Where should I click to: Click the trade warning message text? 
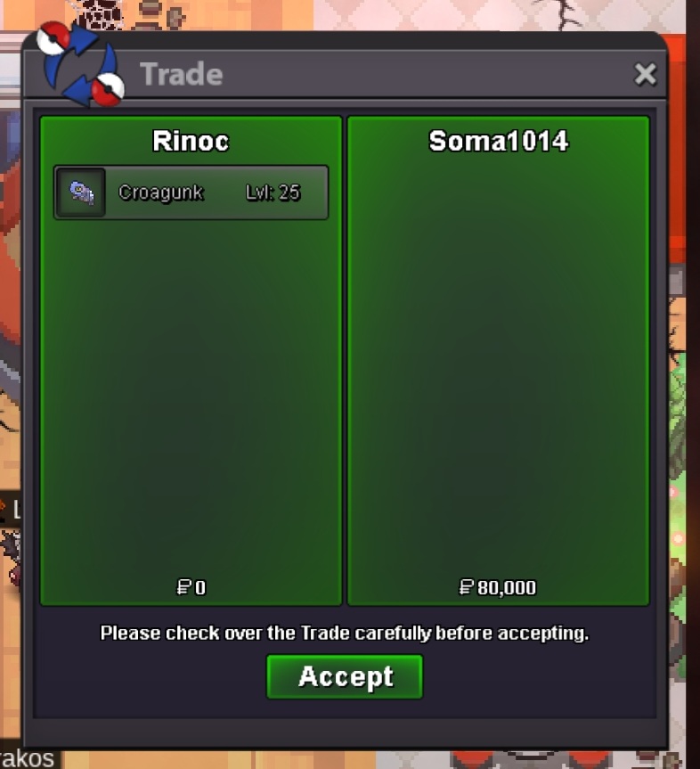point(344,633)
